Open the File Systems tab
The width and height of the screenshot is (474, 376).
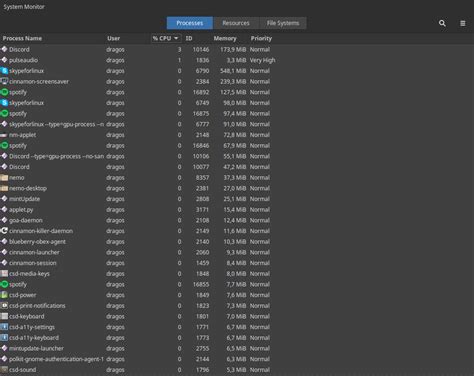click(283, 23)
